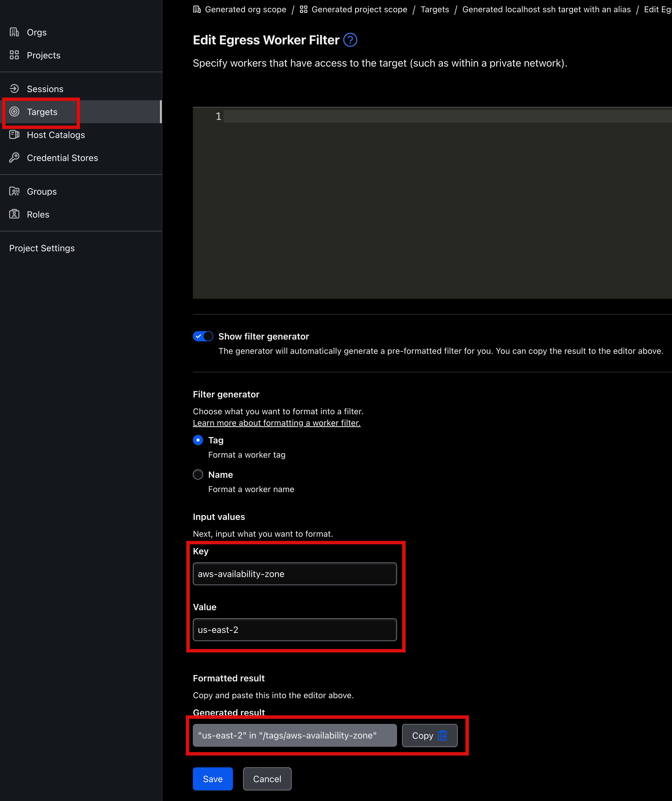Click the Projects grid icon in sidebar

pos(14,55)
